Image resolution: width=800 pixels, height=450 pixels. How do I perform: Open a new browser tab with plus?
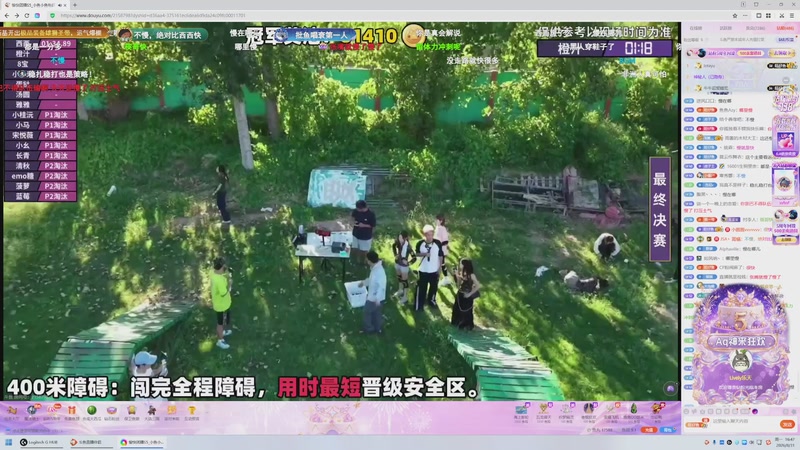(x=75, y=5)
